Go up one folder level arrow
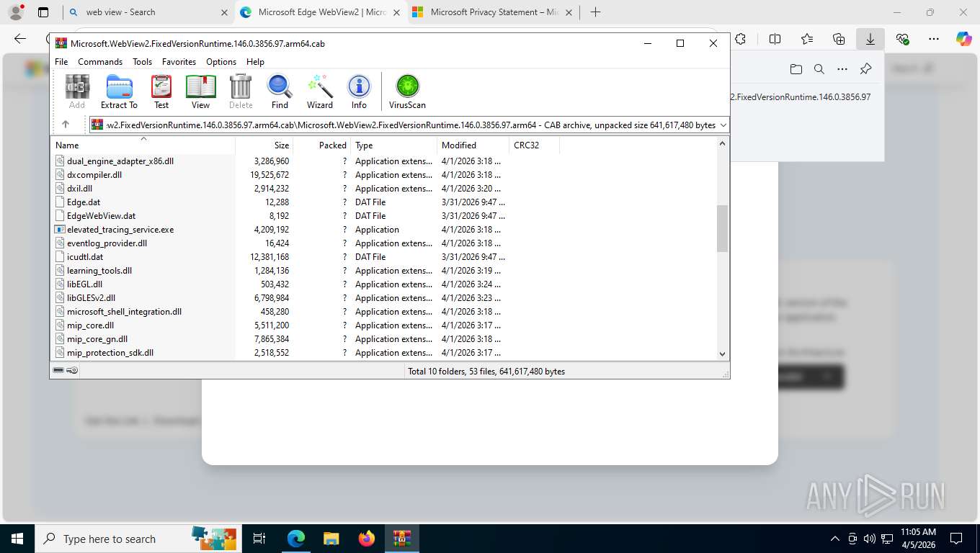 66,125
